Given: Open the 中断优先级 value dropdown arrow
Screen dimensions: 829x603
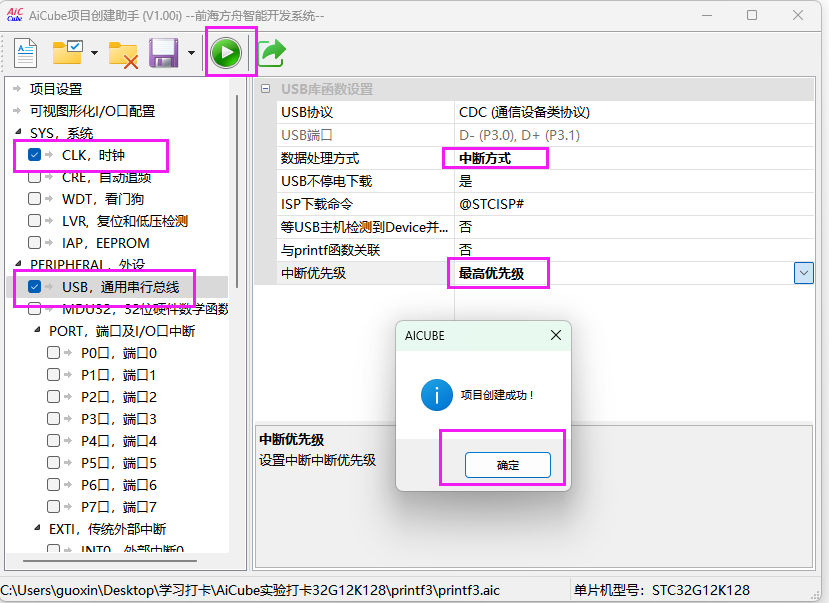Looking at the screenshot, I should click(804, 273).
